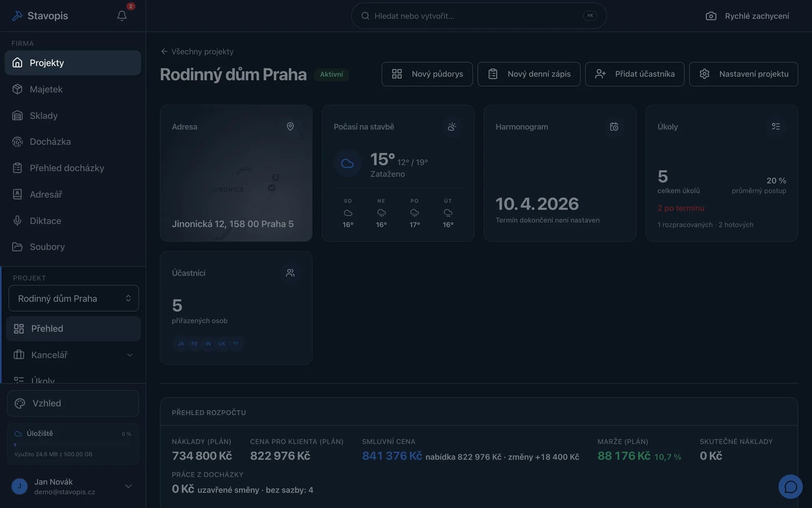
Task: Click the Nový půdorys button
Action: pyautogui.click(x=427, y=74)
